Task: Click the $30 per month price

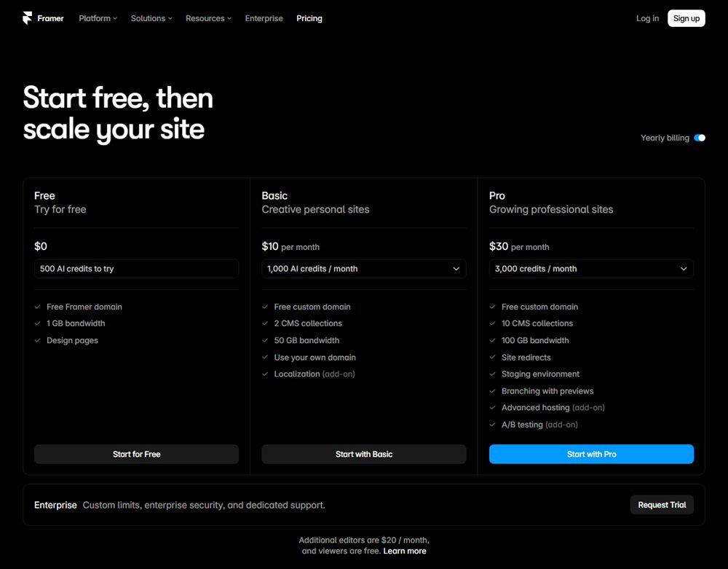Action: (519, 246)
